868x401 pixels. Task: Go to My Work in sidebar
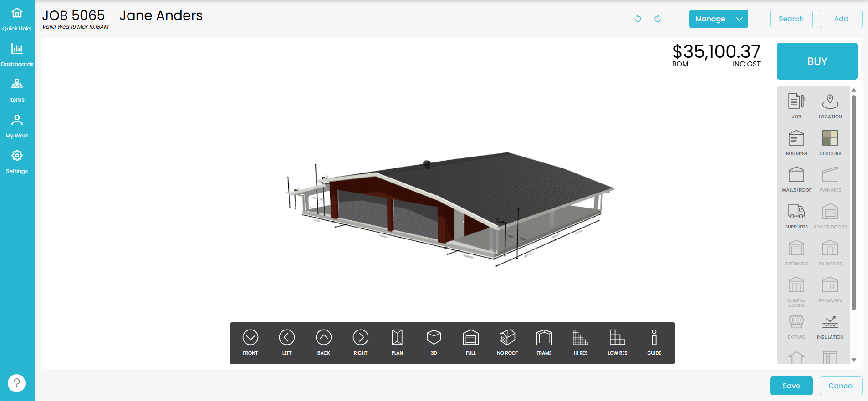(17, 126)
